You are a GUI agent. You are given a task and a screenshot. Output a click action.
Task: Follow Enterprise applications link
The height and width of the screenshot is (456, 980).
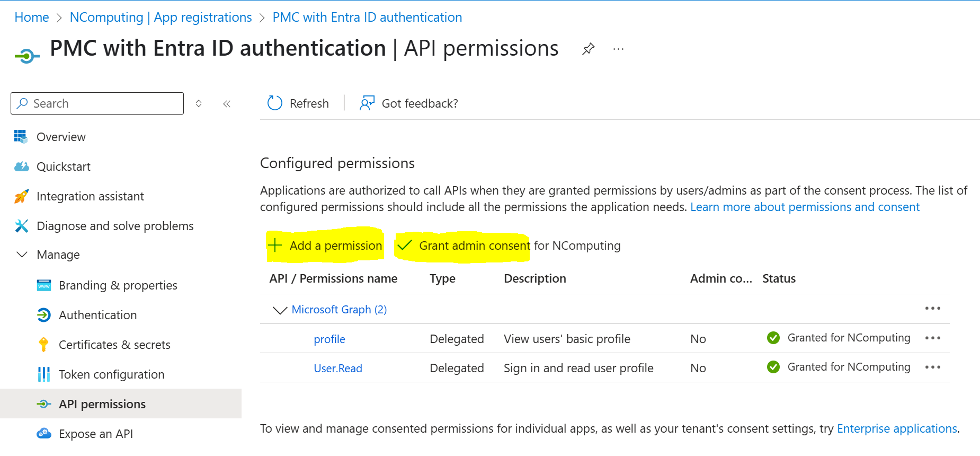click(x=896, y=428)
